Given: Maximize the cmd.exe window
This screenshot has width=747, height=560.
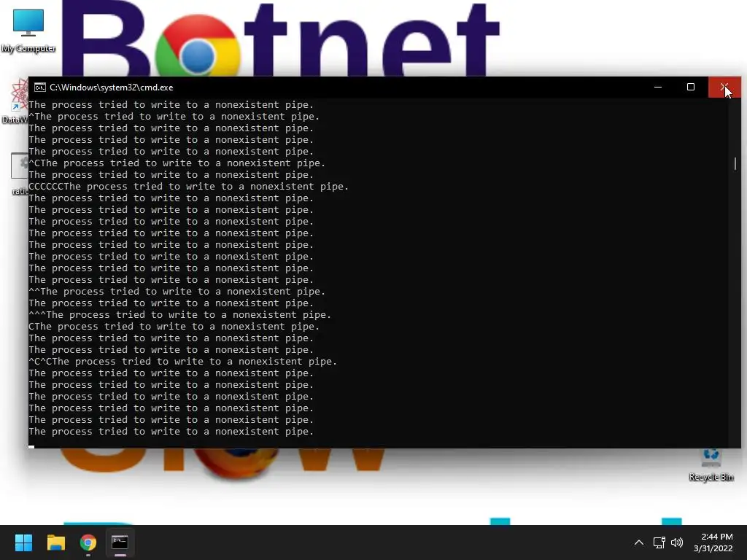Looking at the screenshot, I should 691,87.
